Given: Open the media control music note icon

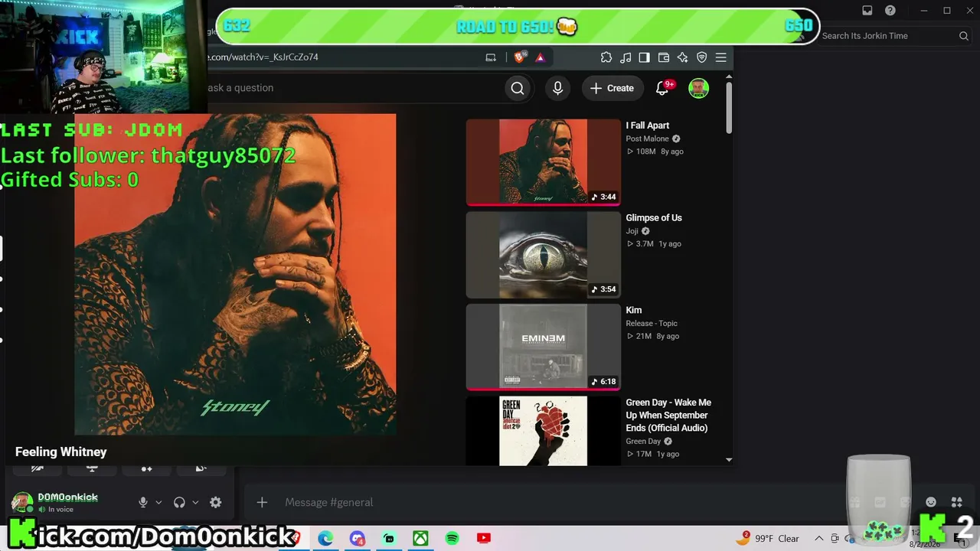Looking at the screenshot, I should (x=626, y=57).
